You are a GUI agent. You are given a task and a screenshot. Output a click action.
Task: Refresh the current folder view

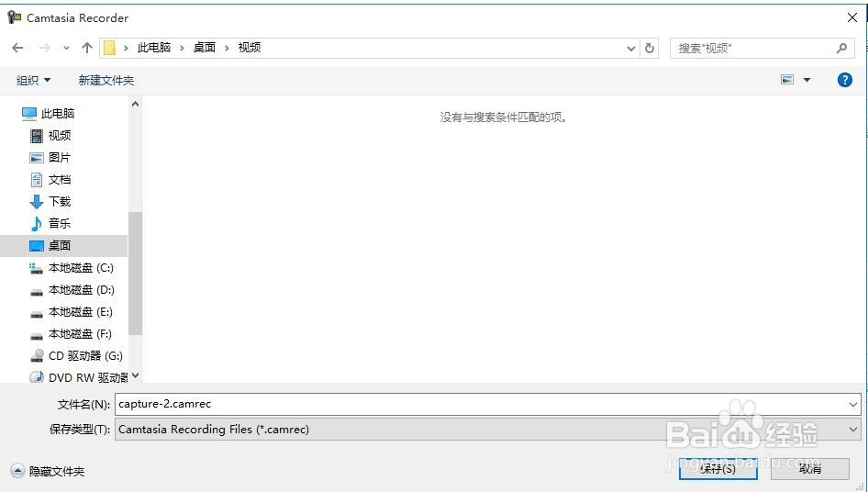(x=650, y=49)
